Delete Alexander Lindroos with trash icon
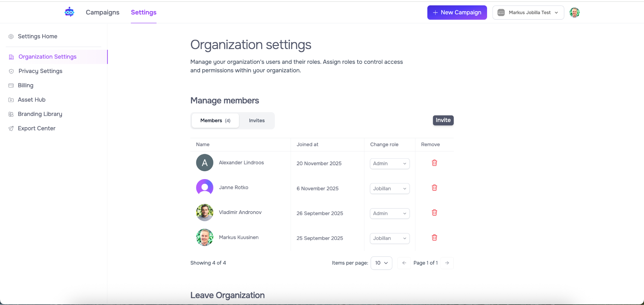Screen dimensions: 644x305 point(434,163)
